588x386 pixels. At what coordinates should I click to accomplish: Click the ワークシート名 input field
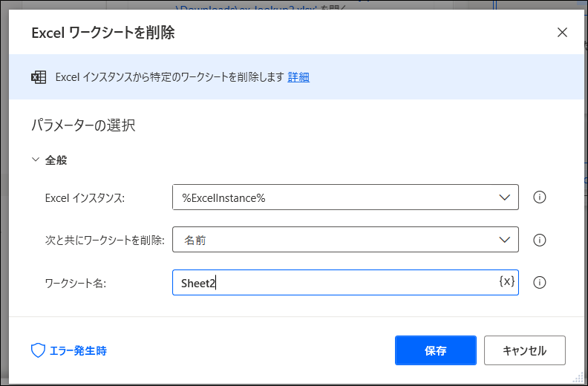tap(345, 283)
